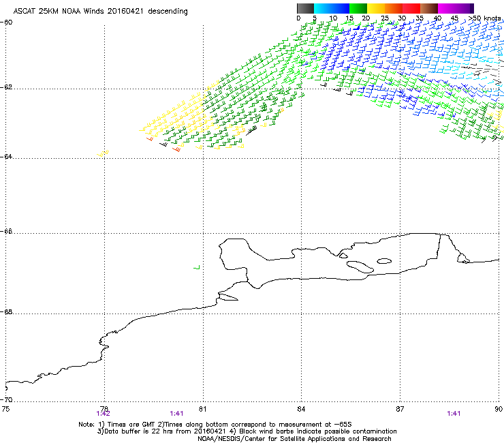Choose the magenta 40-45 knots legend swatch
The height and width of the screenshot is (443, 504).
(447, 8)
